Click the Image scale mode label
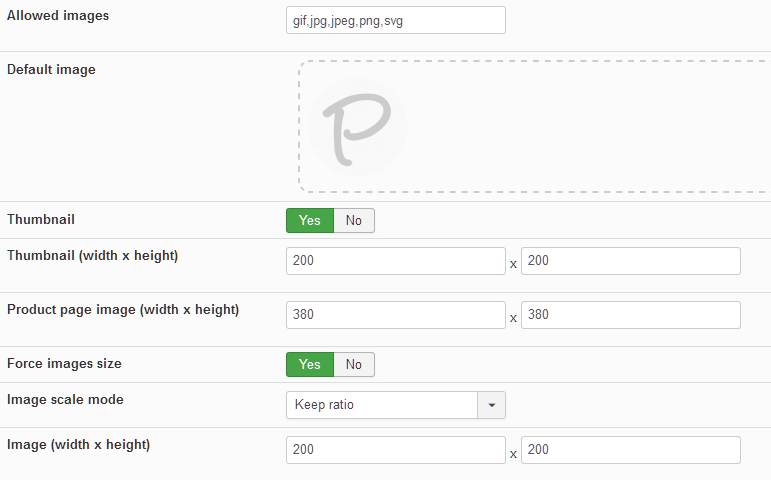 [x=65, y=399]
